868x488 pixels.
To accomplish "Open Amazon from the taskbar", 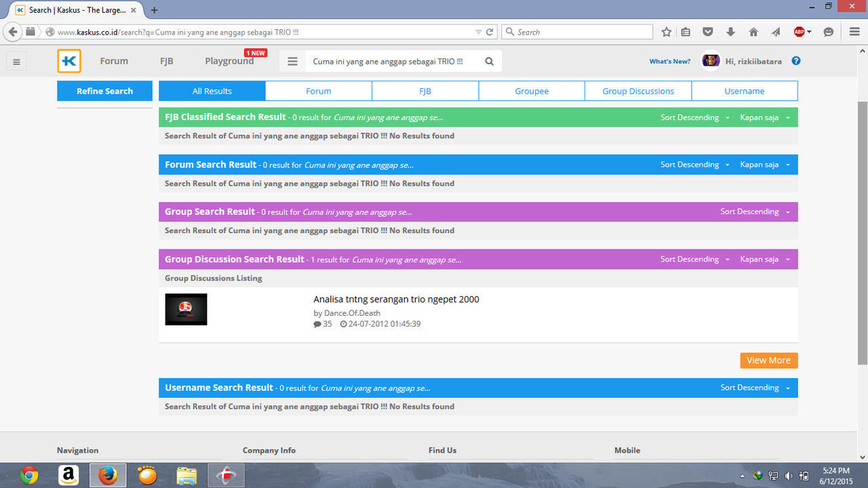I will 68,476.
